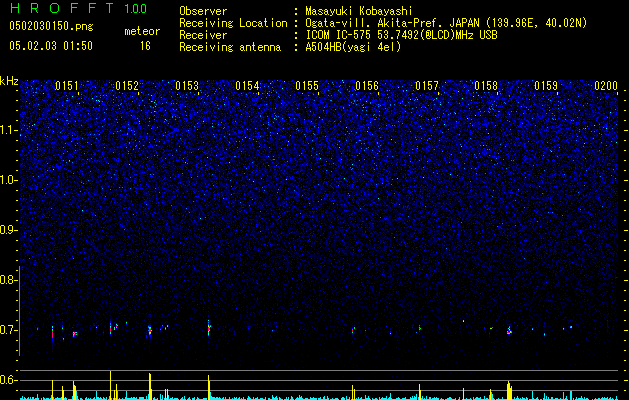The height and width of the screenshot is (400, 629).
Task: Click the Ogata-vill. Akita-Pref. JAPAN location text
Action: [x=446, y=23]
